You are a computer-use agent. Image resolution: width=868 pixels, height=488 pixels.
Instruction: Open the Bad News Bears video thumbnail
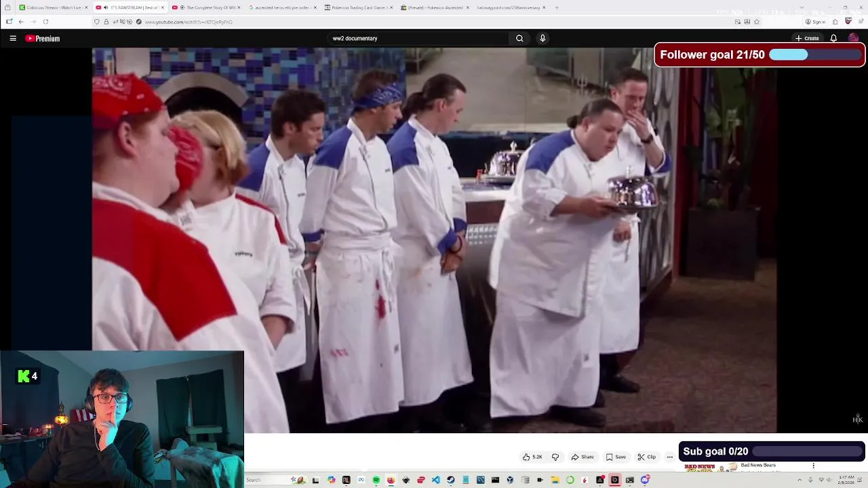click(x=709, y=467)
